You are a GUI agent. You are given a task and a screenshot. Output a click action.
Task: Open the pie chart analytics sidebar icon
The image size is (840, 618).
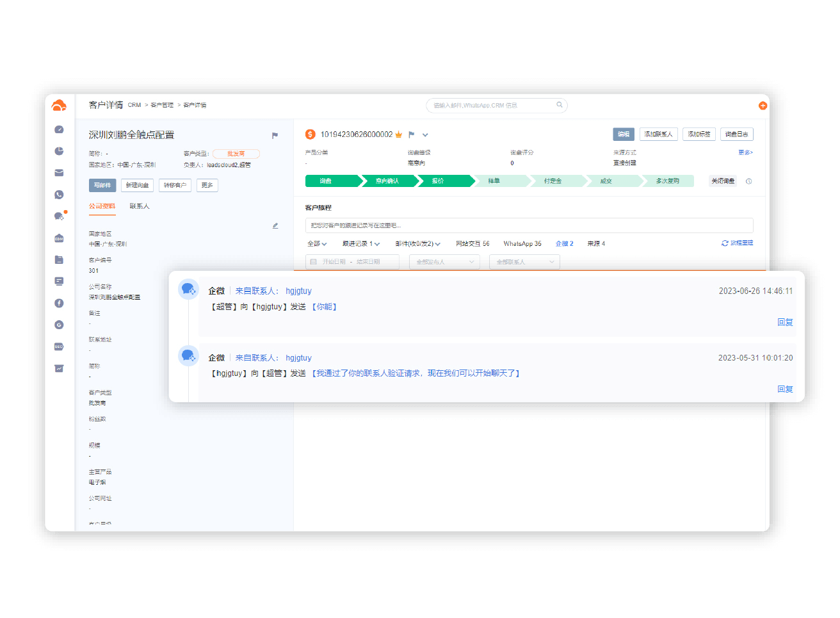(x=59, y=151)
